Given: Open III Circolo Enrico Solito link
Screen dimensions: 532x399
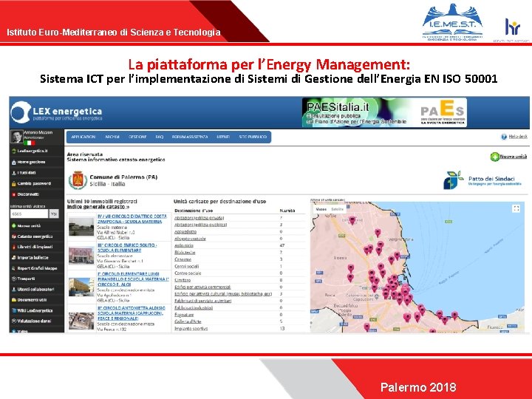Looking at the screenshot, I should click(127, 248).
